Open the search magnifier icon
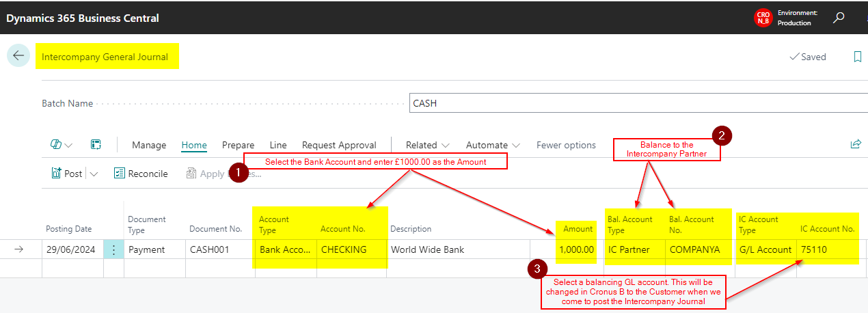This screenshot has height=313, width=868. click(x=839, y=18)
